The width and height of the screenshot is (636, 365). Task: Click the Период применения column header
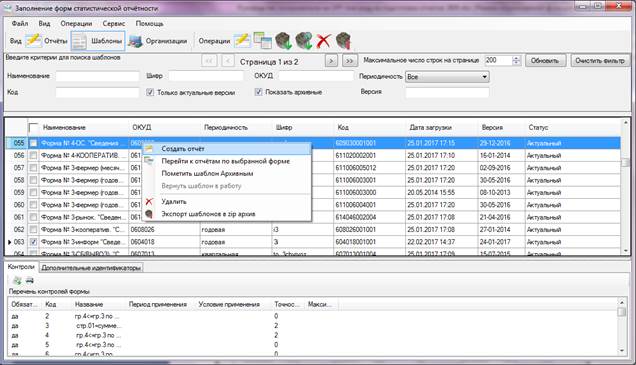pos(161,304)
